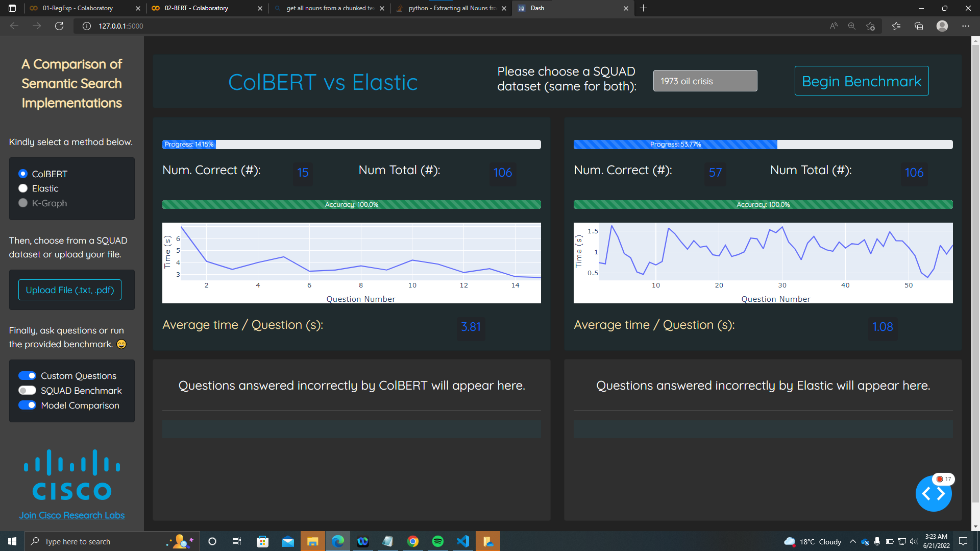This screenshot has height=551, width=980.
Task: Select the Dash browser tab
Action: [x=573, y=8]
